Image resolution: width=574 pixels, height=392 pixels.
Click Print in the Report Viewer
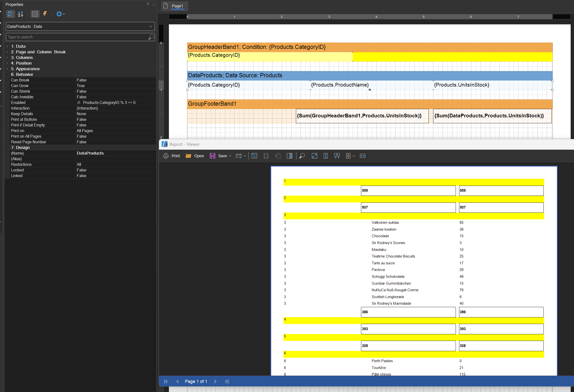tap(172, 156)
